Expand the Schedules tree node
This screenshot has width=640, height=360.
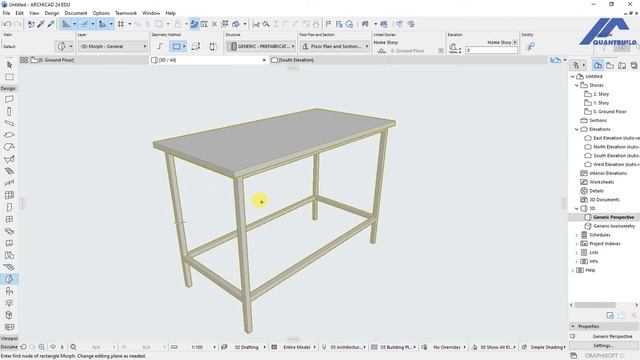(576, 235)
